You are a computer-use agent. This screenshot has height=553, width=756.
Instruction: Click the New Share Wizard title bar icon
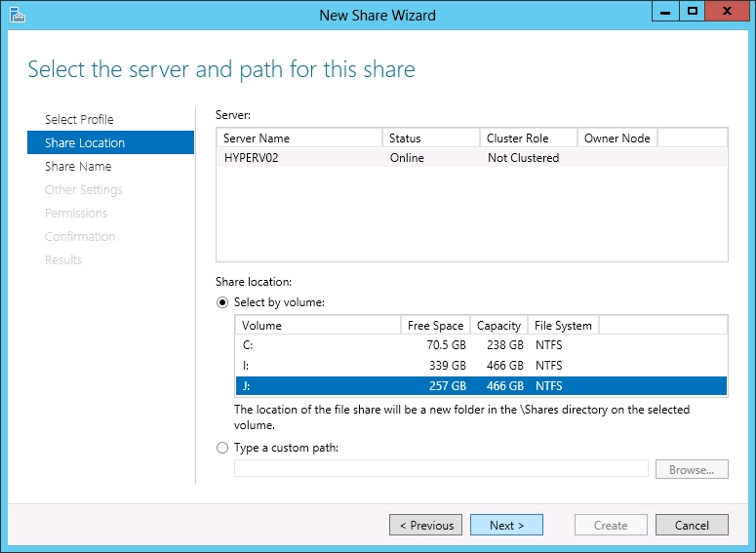(x=18, y=15)
